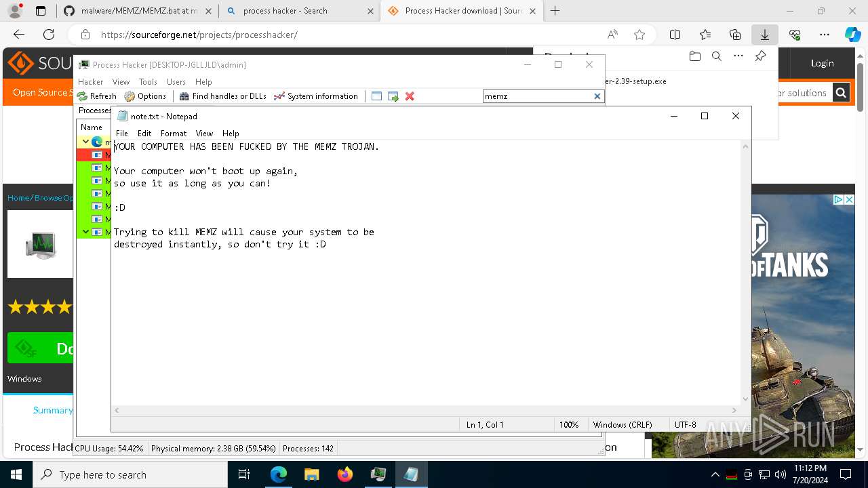Viewport: 868px width, 488px height.
Task: Open File Explorer from the taskbar
Action: coord(311,474)
